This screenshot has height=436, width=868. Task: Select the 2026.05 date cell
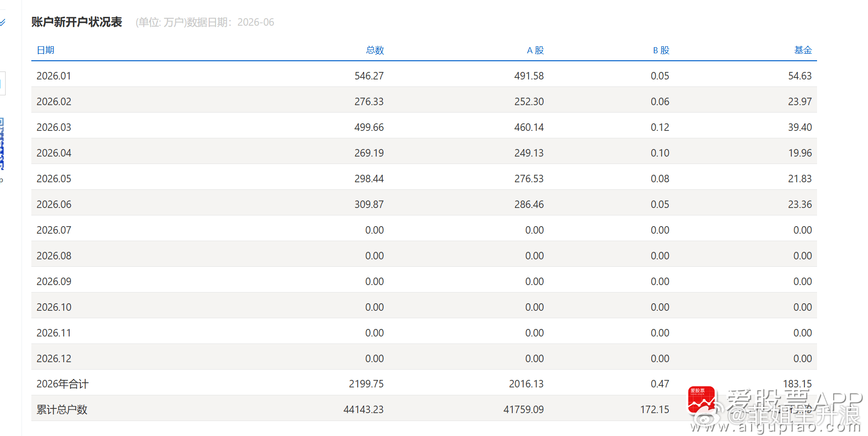[54, 179]
